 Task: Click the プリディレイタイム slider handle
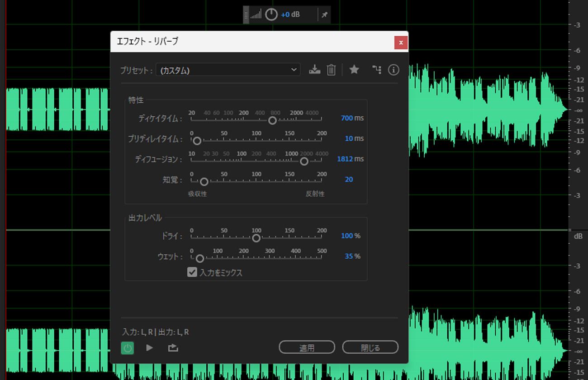(197, 141)
